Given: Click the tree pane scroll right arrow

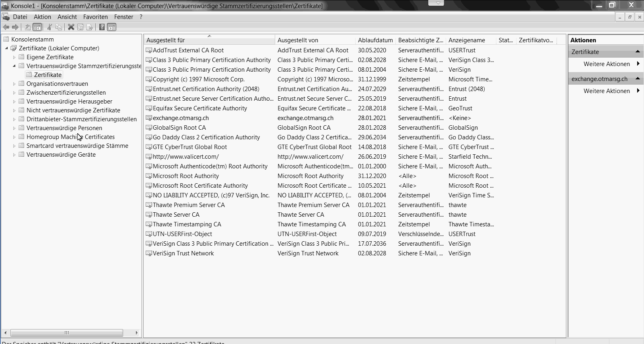Looking at the screenshot, I should click(137, 333).
